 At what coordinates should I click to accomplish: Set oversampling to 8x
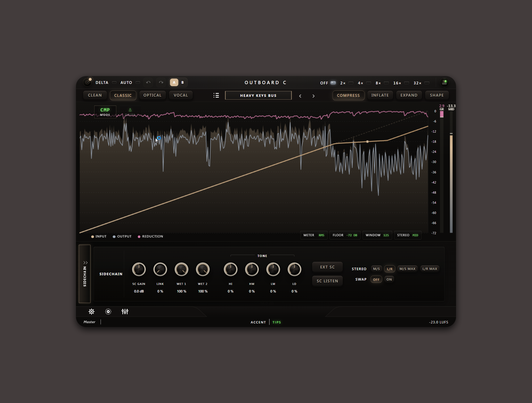tap(386, 83)
